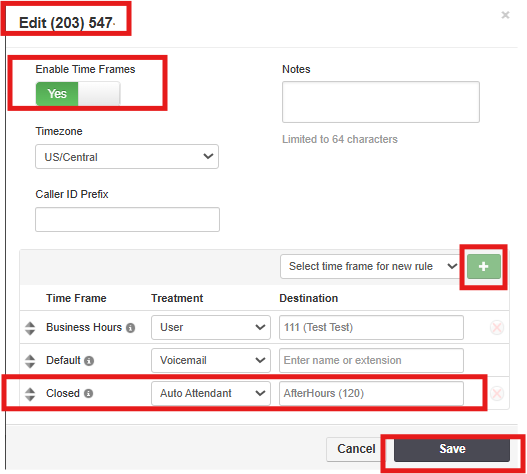The height and width of the screenshot is (474, 527).
Task: Toggle Enable Time Frames switch
Action: (78, 94)
